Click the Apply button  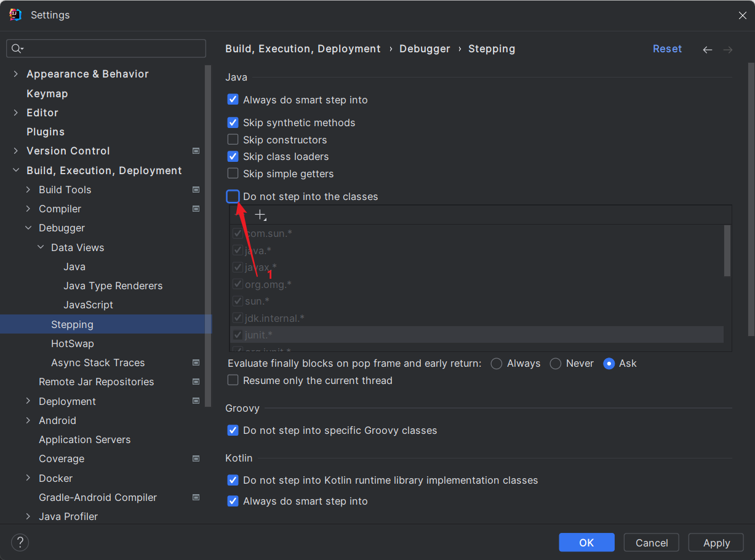tap(716, 542)
